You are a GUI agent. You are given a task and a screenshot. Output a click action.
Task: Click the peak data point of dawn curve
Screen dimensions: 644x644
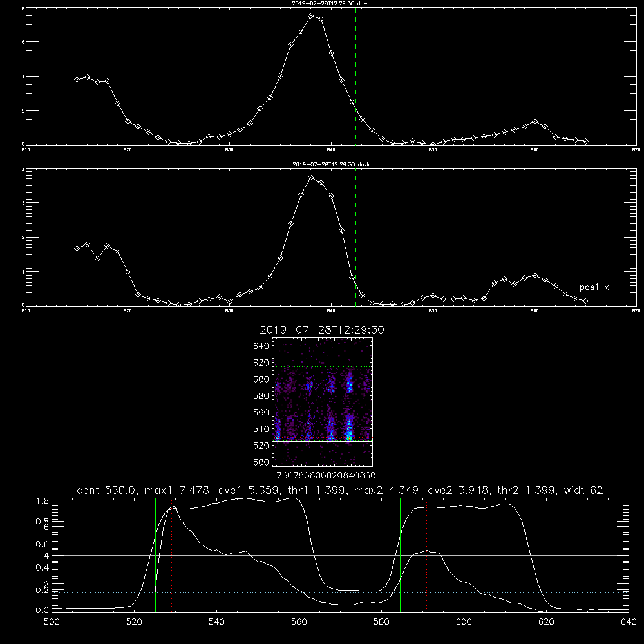(x=311, y=16)
